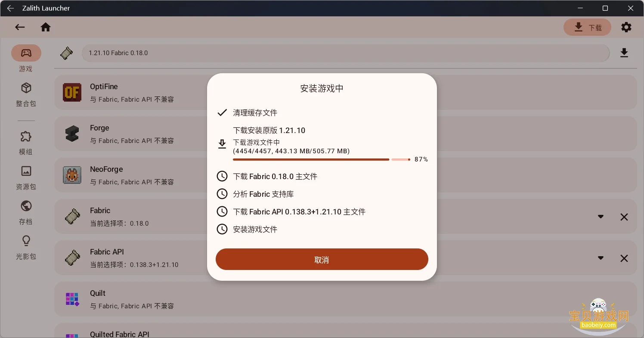The height and width of the screenshot is (338, 644).
Task: Click the 分析 Fabric 支持库 step
Action: [263, 194]
